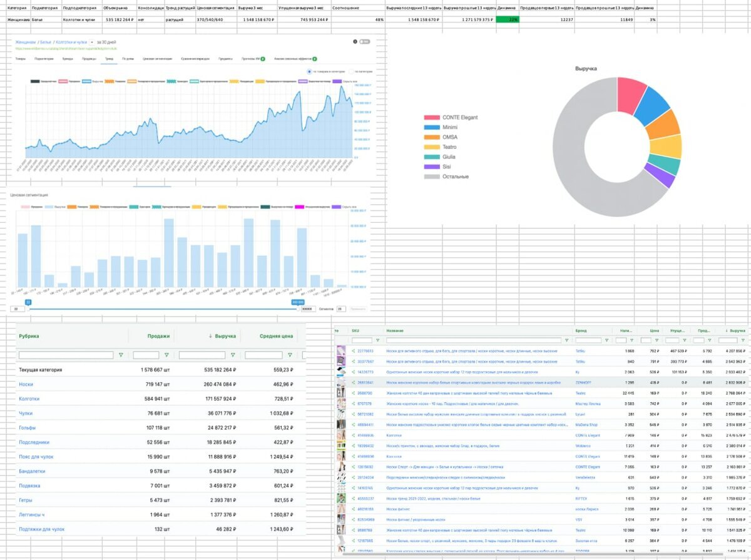The height and width of the screenshot is (560, 751).
Task: Click the Название search input field
Action: (474, 340)
